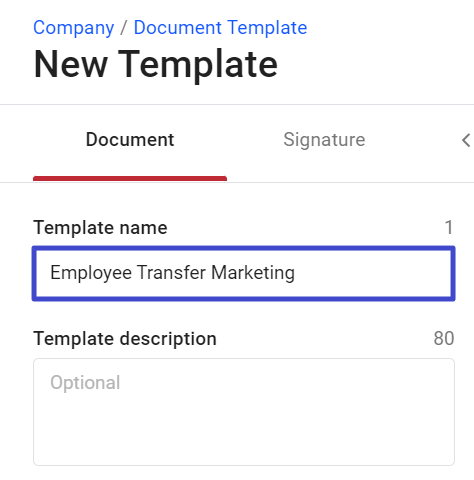
Task: Click the Template name character counter showing 1
Action: point(449,228)
